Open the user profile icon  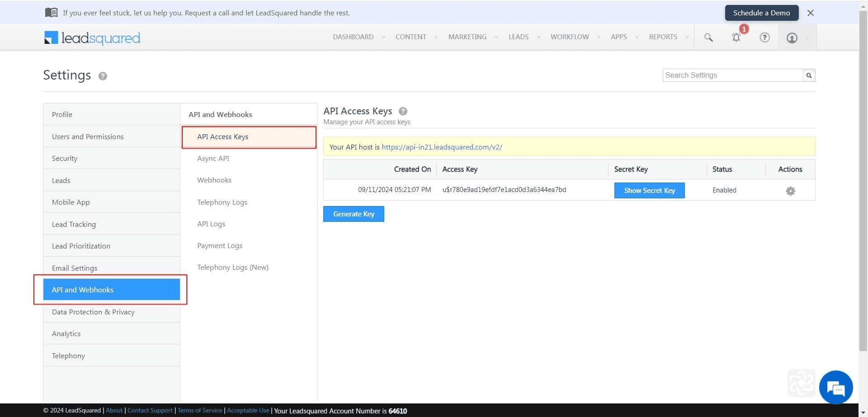click(x=792, y=38)
